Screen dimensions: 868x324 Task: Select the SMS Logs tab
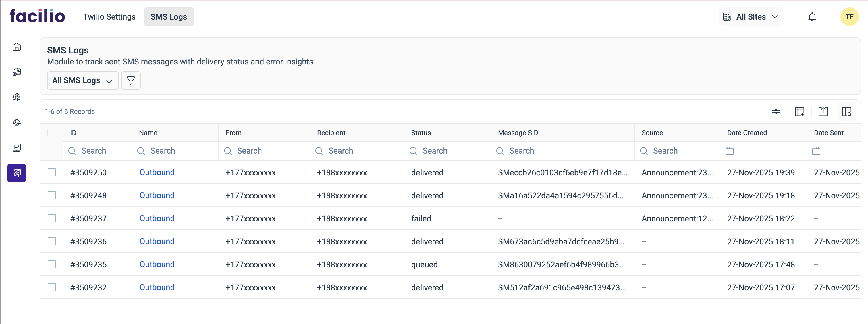169,17
